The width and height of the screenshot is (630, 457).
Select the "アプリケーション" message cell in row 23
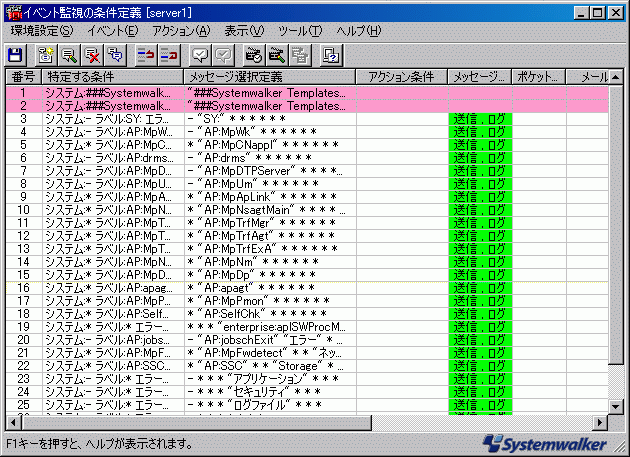270,379
